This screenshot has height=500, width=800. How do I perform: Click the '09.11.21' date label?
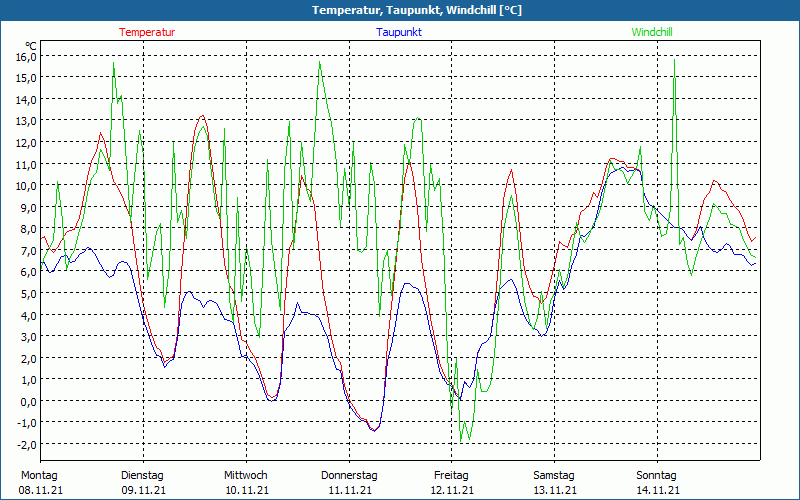[144, 491]
